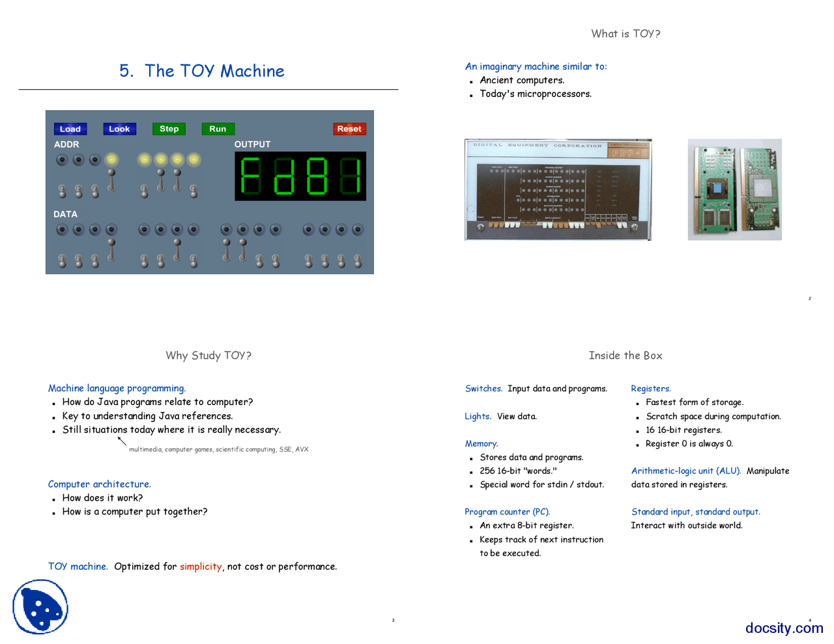
Task: Click the lit yellow ADDR indicator light
Action: (x=110, y=159)
